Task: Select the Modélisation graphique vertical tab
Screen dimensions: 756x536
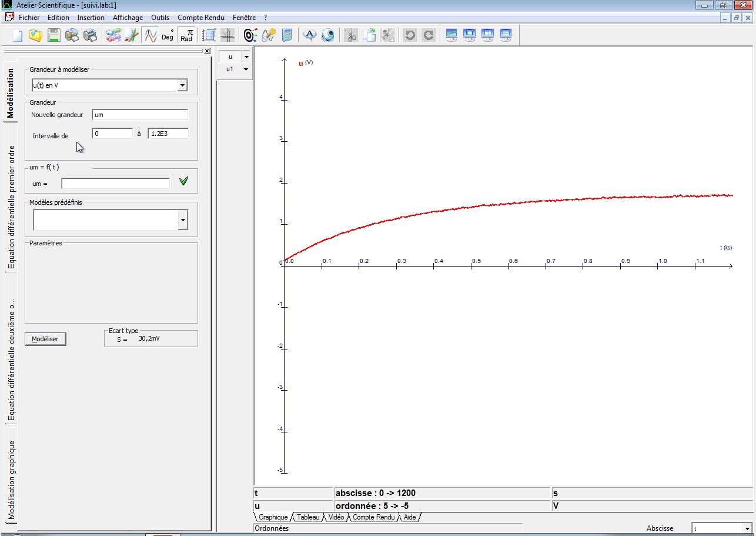Action: point(11,480)
